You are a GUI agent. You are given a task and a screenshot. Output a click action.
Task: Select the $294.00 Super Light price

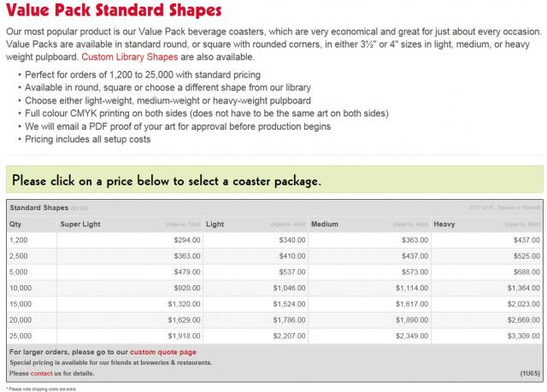[x=182, y=241]
